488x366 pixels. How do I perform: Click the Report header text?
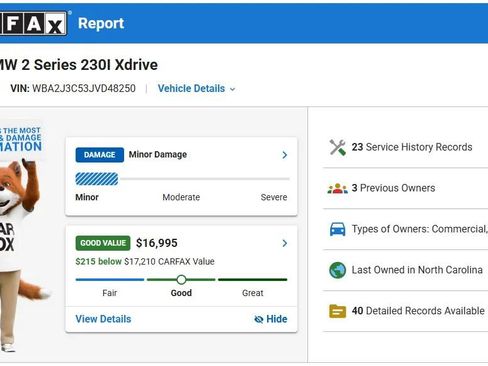(101, 23)
